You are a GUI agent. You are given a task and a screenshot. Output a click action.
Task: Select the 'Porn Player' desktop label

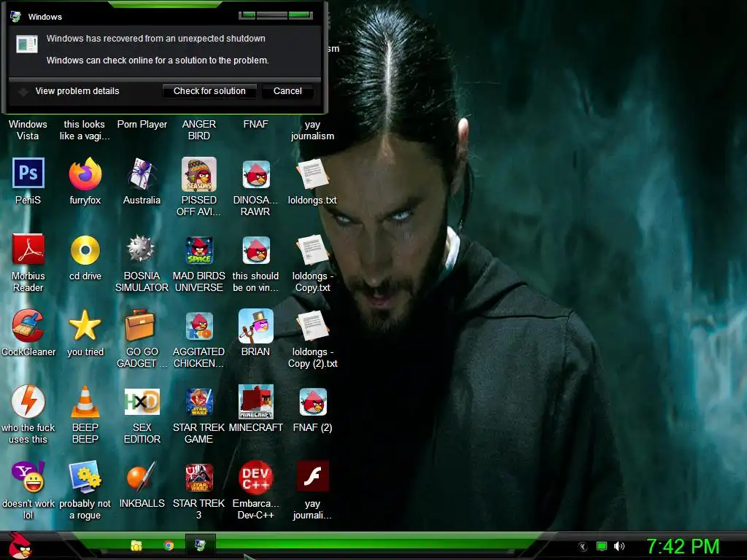tap(142, 124)
